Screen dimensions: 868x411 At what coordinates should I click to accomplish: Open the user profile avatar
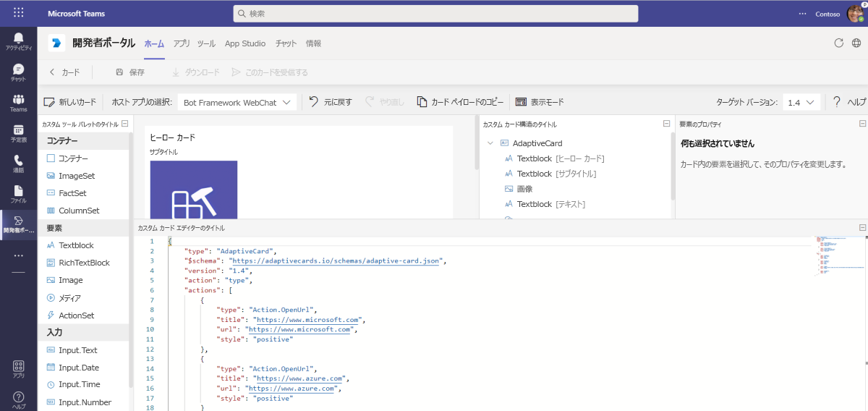pos(856,13)
